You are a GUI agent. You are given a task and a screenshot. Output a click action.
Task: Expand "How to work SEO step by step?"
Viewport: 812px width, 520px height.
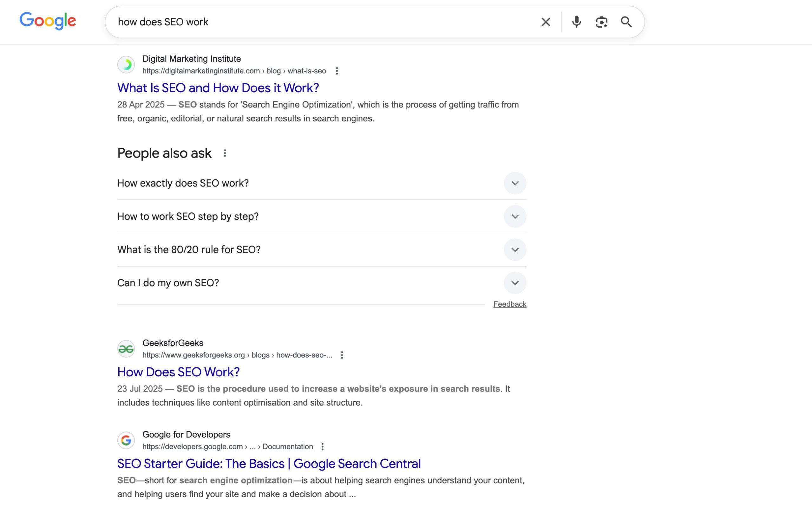point(514,217)
